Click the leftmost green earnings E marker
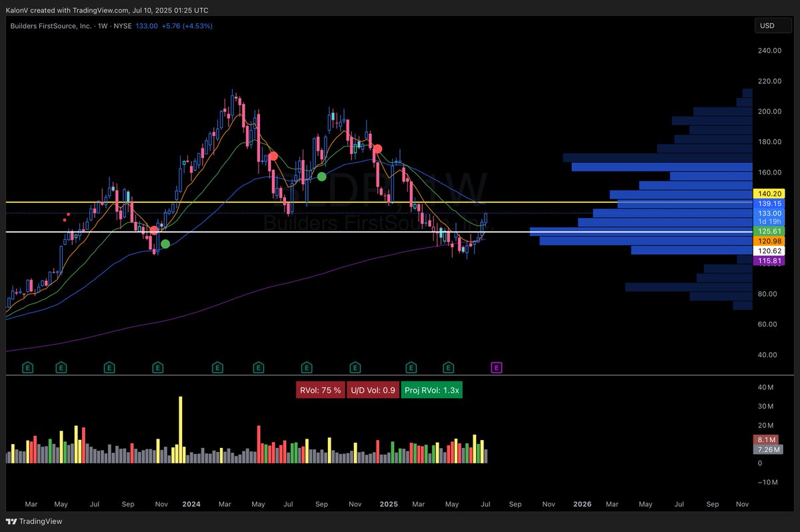This screenshot has width=800, height=532. tap(28, 367)
